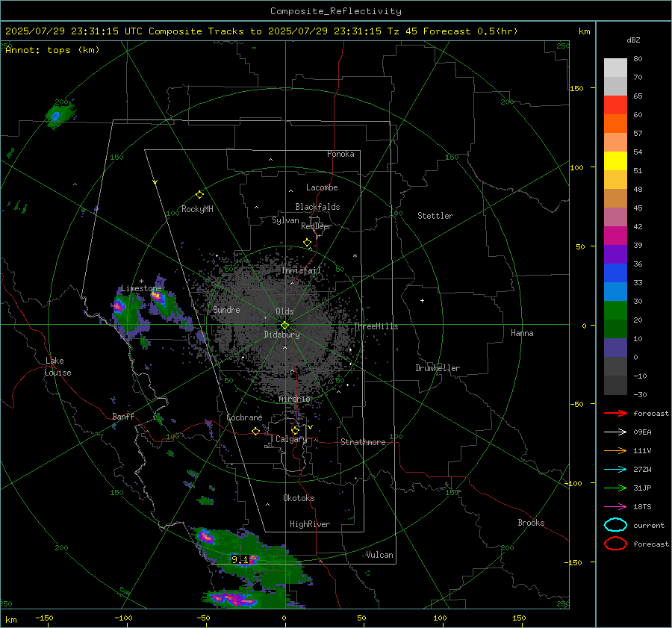This screenshot has height=628, width=672.
Task: Click the yellow diamond marker above Calgary label
Action: (x=295, y=430)
